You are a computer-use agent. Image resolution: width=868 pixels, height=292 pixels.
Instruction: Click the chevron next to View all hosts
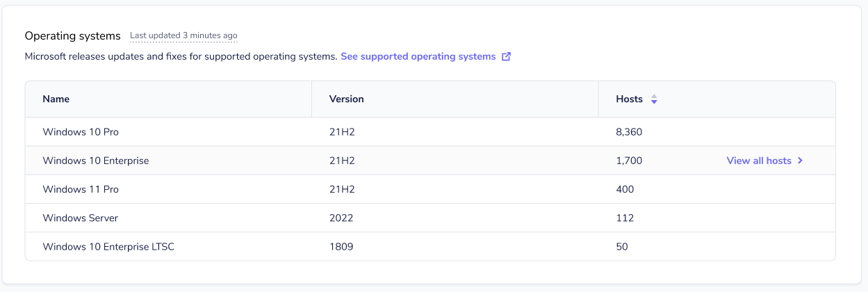[801, 161]
